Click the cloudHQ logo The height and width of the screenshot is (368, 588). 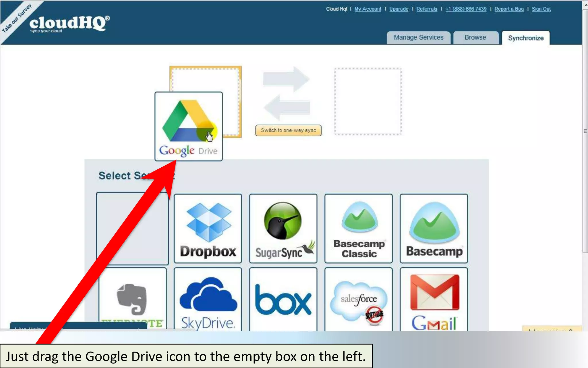(69, 24)
